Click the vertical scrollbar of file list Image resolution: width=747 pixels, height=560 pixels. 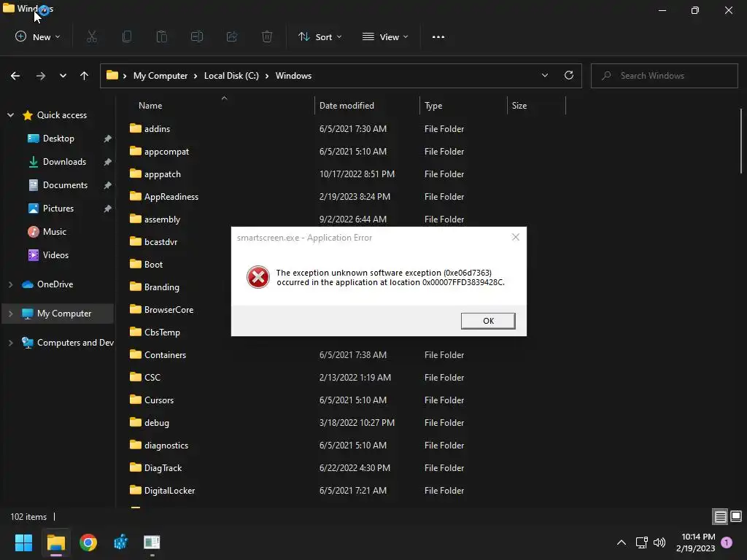(x=741, y=141)
